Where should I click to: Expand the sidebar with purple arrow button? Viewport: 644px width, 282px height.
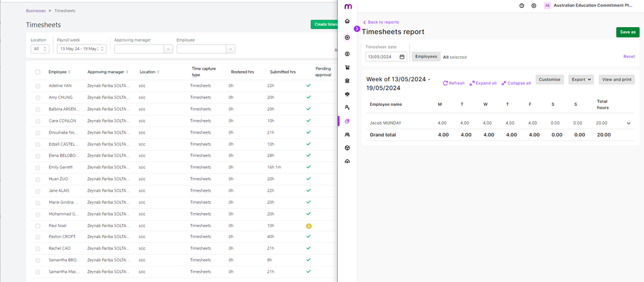coord(357,29)
